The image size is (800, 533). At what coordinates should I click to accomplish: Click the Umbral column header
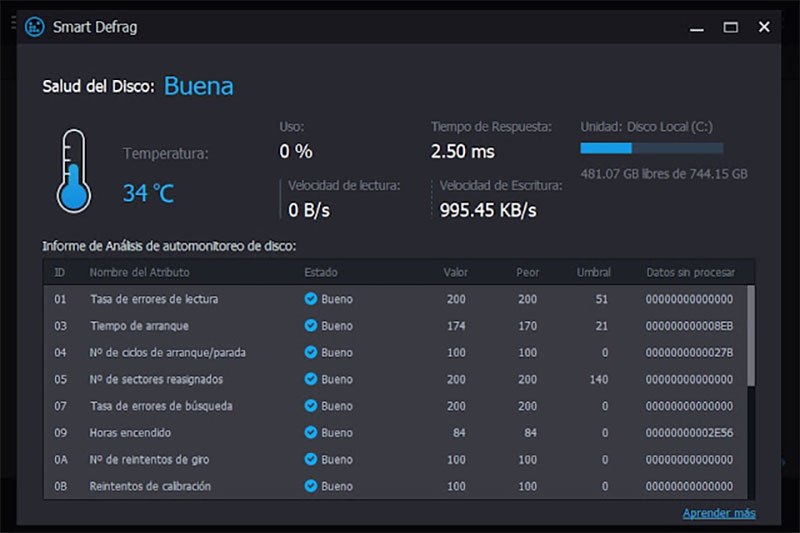pos(593,272)
